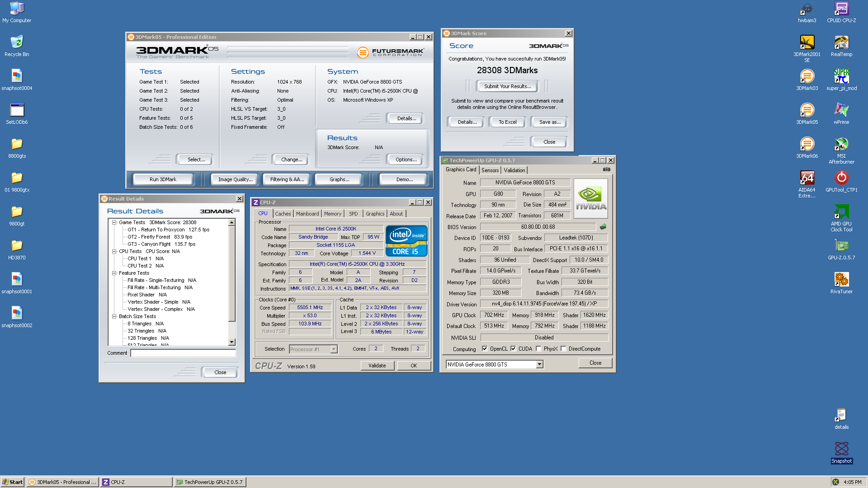Image resolution: width=868 pixels, height=488 pixels.
Task: Open the Sensors tab in GPU-Z
Action: [x=490, y=170]
